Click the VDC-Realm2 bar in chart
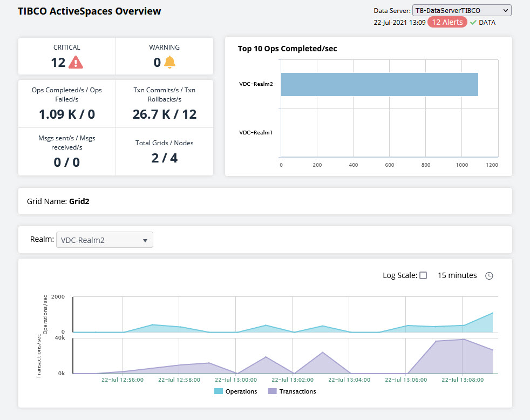Image resolution: width=530 pixels, height=420 pixels. pos(379,84)
